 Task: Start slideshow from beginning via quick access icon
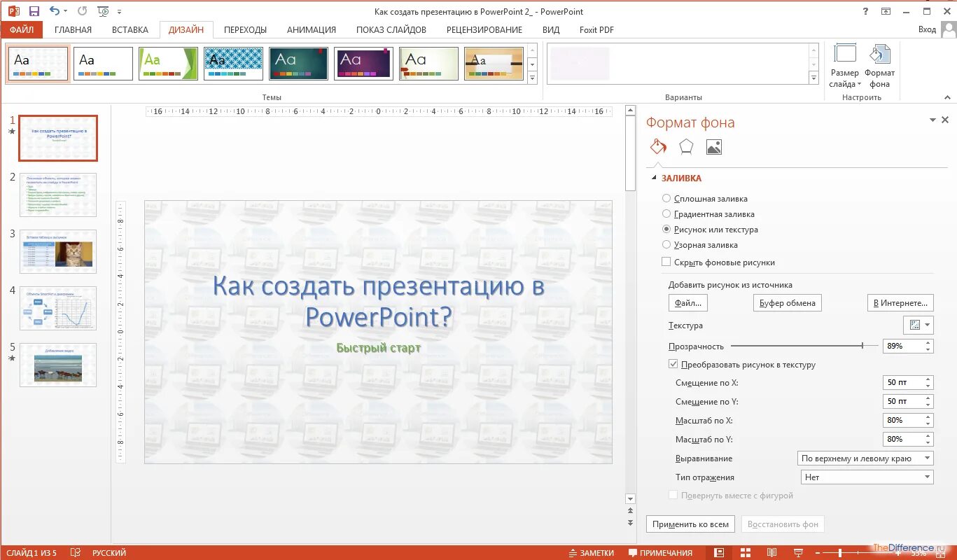coord(104,11)
